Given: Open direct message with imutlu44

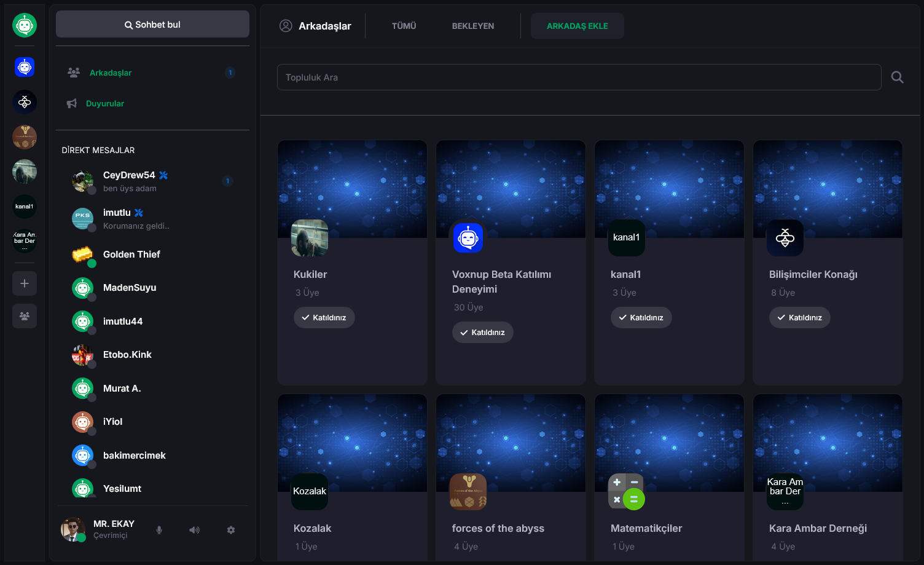Looking at the screenshot, I should click(x=152, y=322).
